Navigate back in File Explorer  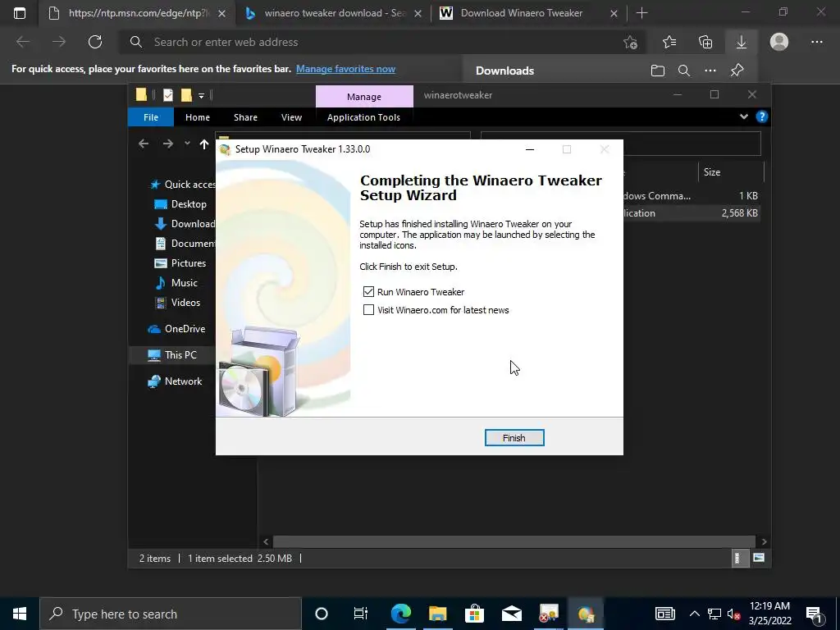pos(143,144)
